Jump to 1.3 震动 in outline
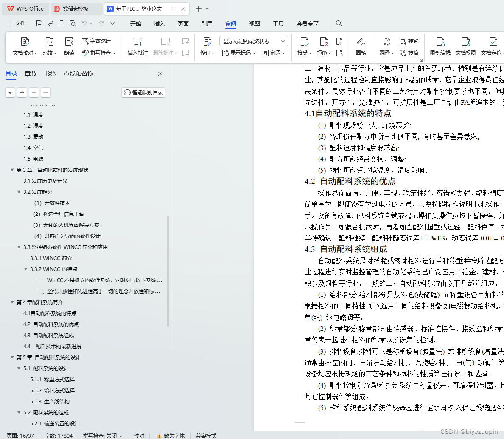Screen dimensions: 504x439 [34, 137]
